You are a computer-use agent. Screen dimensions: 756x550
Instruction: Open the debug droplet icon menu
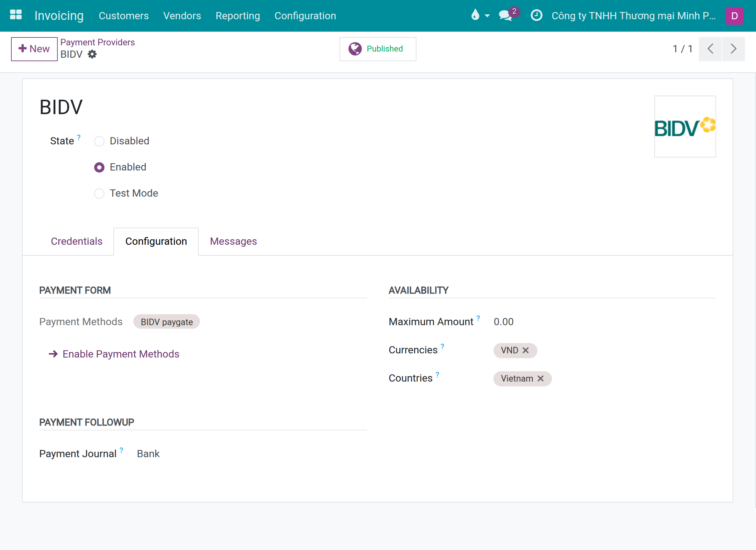coord(475,15)
